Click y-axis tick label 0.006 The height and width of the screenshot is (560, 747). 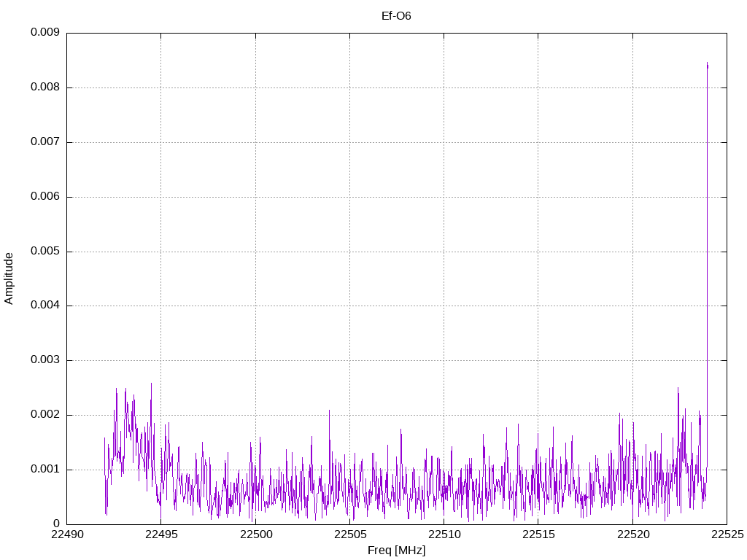[x=44, y=197]
